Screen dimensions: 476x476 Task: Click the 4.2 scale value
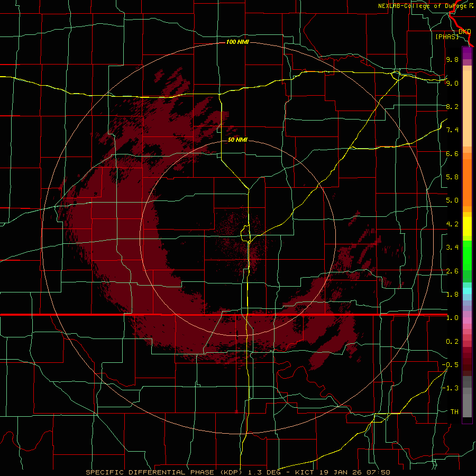tap(452, 224)
